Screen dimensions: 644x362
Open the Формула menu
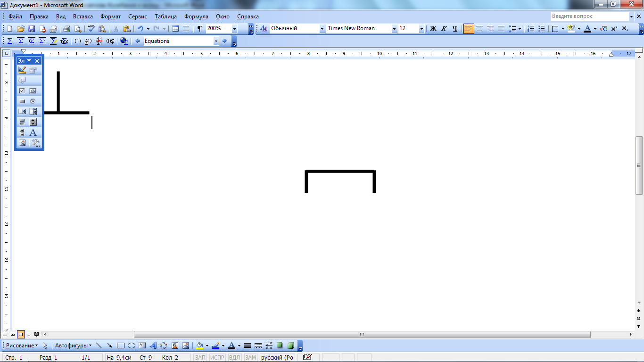(x=196, y=16)
